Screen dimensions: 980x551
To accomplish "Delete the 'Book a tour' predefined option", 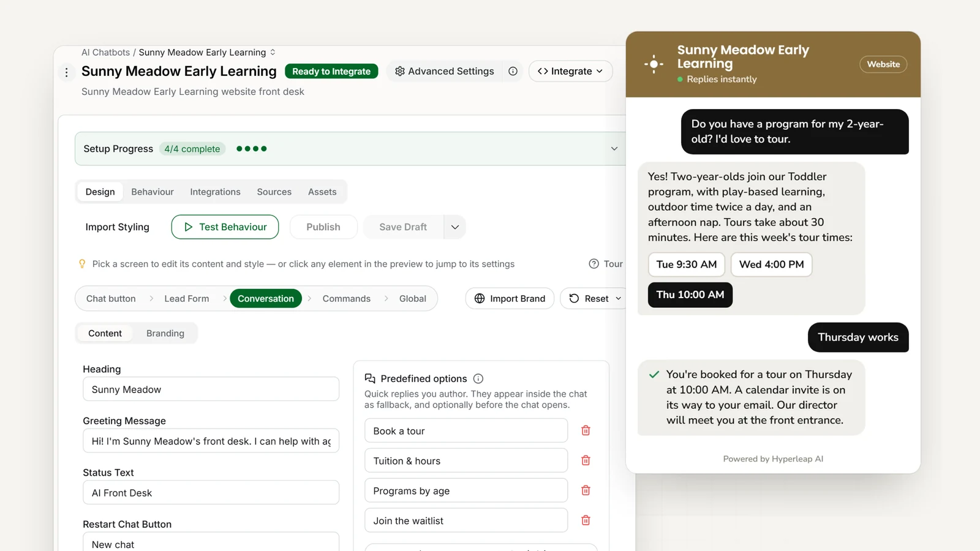I will pyautogui.click(x=586, y=430).
